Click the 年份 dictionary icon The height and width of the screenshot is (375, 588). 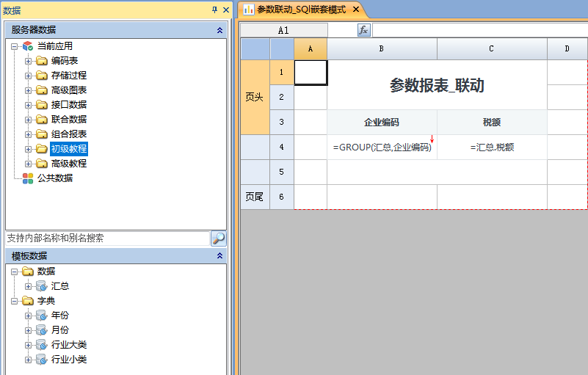42,316
